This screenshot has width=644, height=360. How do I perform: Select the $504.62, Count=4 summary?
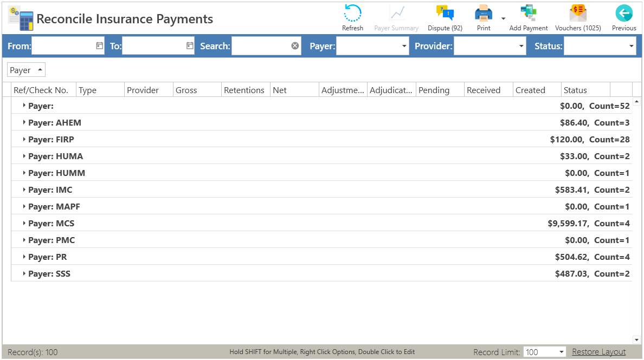tap(593, 257)
